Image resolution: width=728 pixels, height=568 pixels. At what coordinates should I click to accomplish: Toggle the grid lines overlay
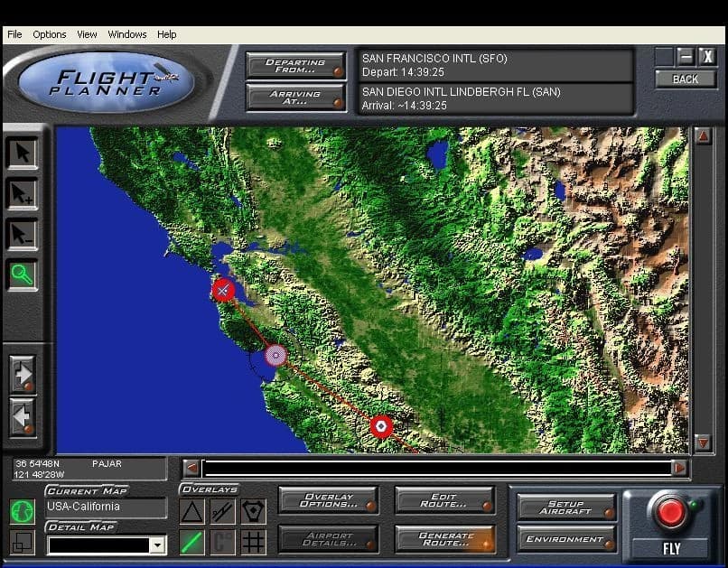253,542
